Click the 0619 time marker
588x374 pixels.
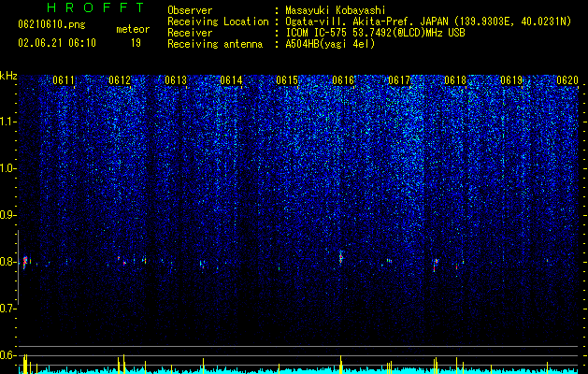tap(511, 80)
